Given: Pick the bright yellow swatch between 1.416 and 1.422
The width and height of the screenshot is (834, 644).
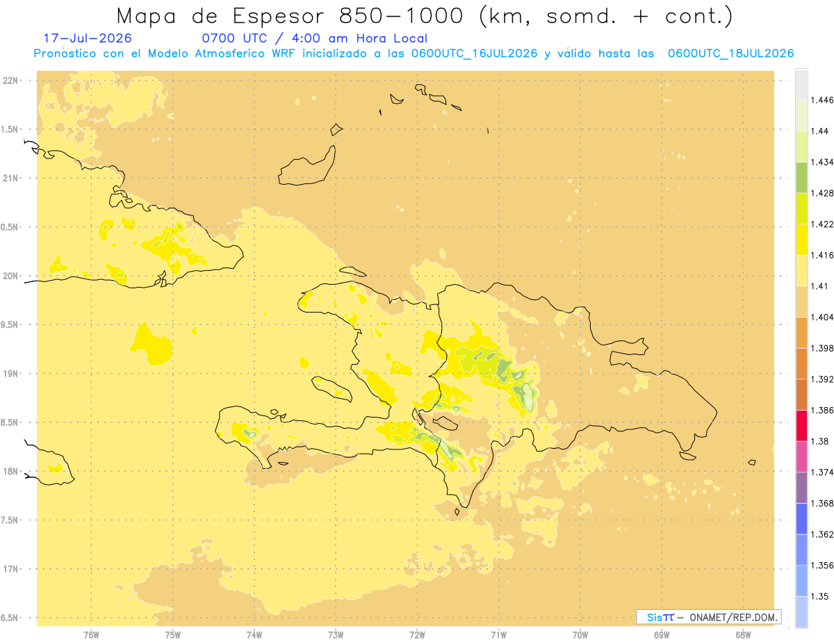Looking at the screenshot, I should (x=801, y=239).
